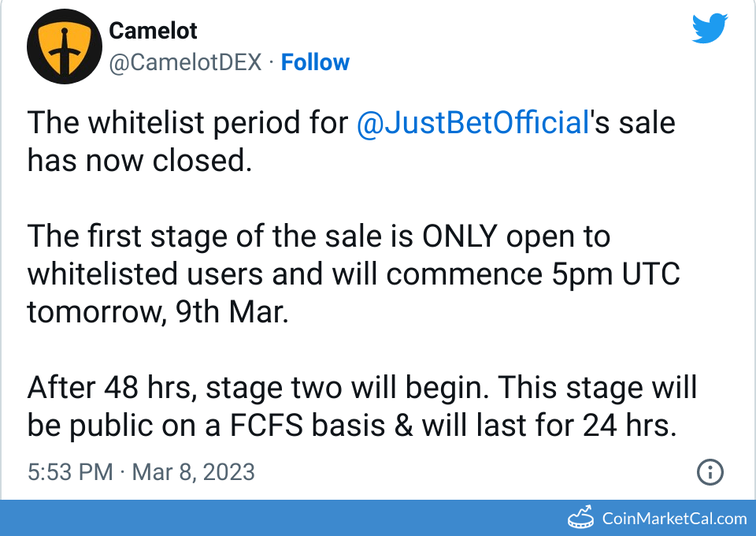This screenshot has height=536, width=756.
Task: Click the Mar 8, 2023 date
Action: (193, 472)
